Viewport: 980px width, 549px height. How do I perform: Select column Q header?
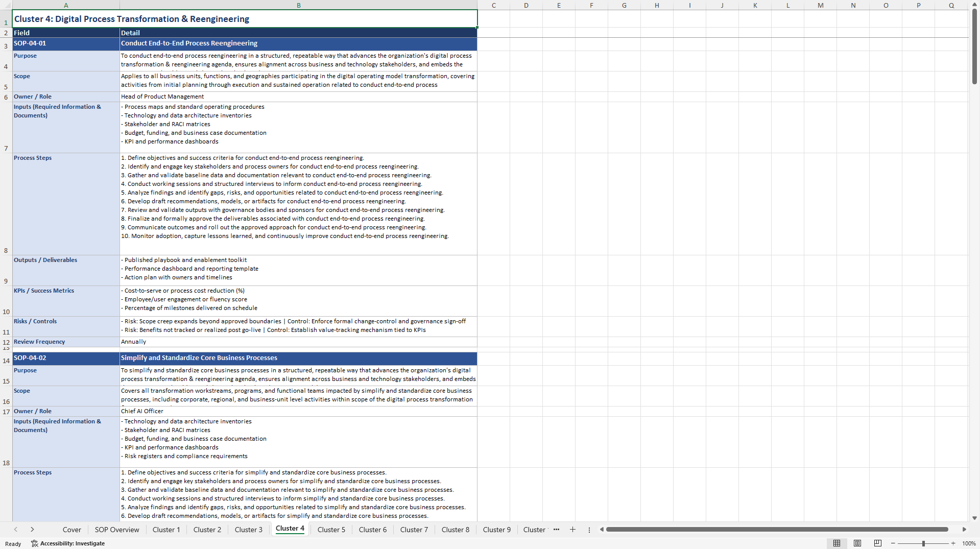coord(951,5)
